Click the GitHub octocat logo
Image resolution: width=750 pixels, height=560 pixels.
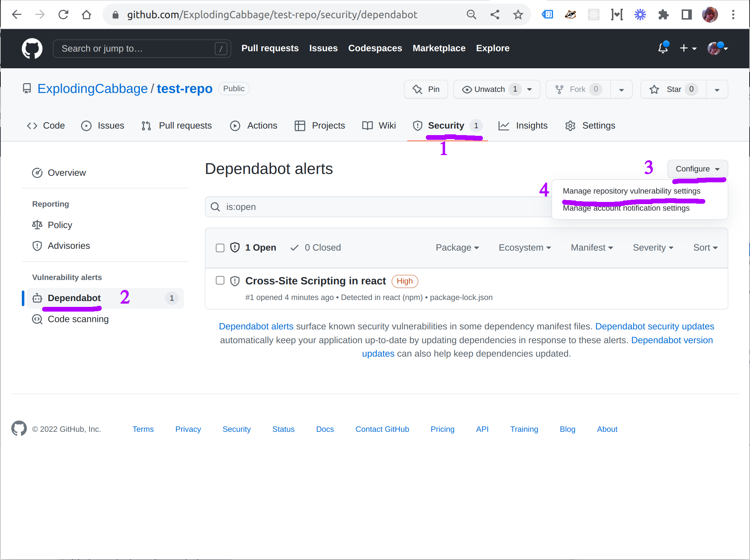32,49
